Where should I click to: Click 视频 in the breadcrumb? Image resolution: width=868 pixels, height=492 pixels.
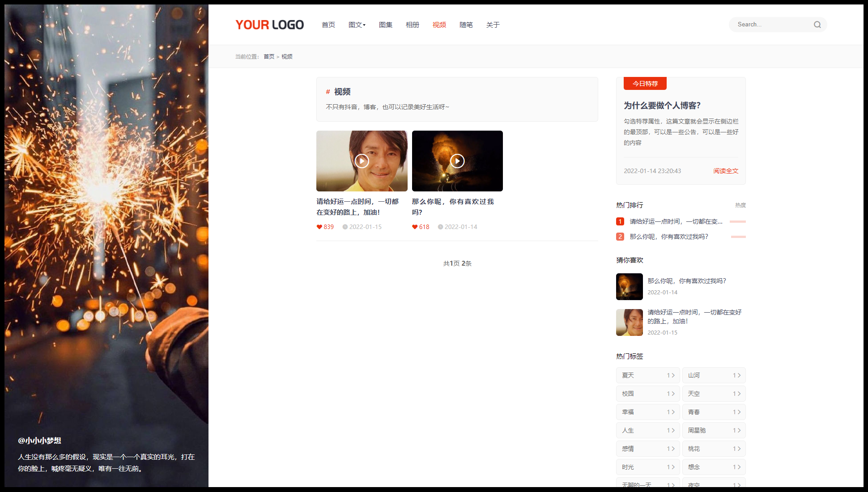(x=287, y=57)
